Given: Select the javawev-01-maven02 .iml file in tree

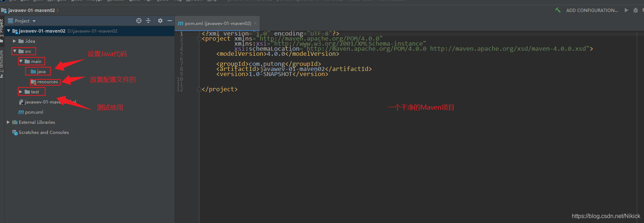Looking at the screenshot, I should (47, 102).
